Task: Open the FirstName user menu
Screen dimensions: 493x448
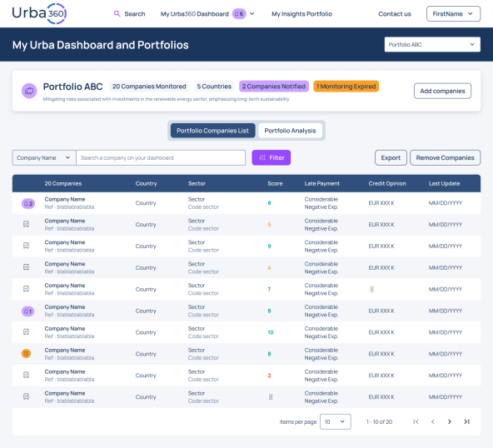Action: pos(453,14)
